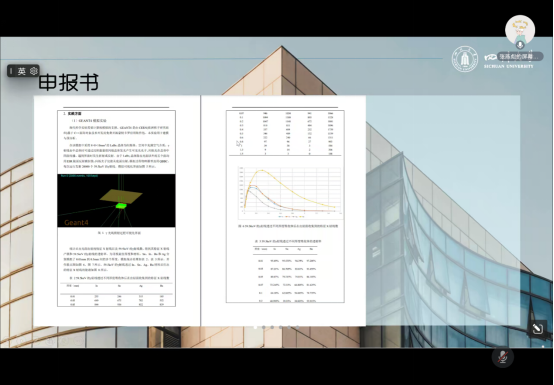
Task: Click the text cursor icon in the IME bar
Action: point(11,71)
